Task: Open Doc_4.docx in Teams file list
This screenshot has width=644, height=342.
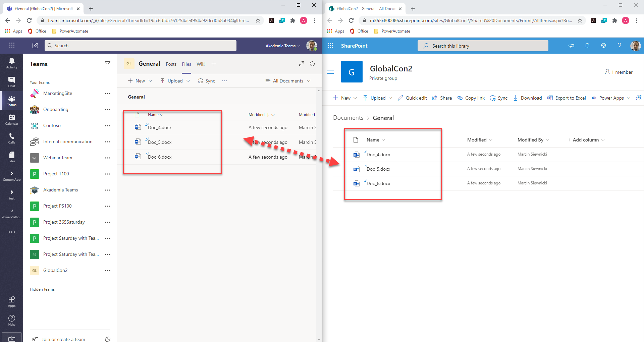Action: (160, 128)
